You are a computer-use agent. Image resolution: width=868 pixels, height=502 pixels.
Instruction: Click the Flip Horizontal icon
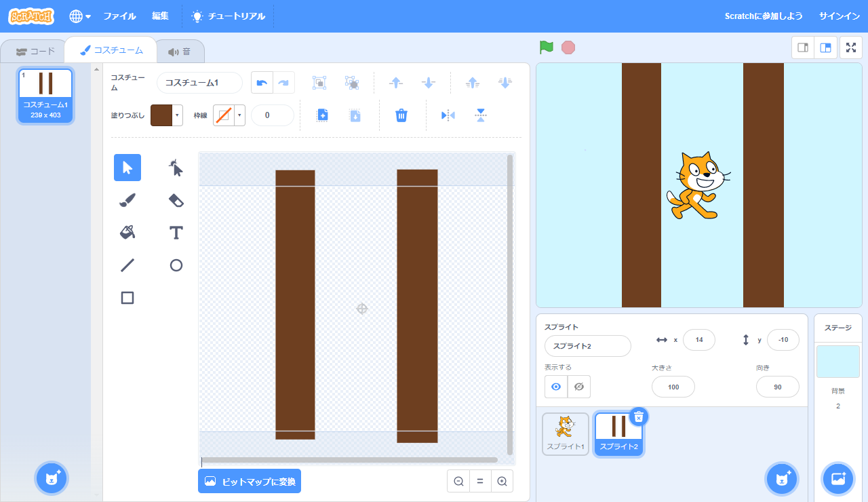pyautogui.click(x=448, y=115)
